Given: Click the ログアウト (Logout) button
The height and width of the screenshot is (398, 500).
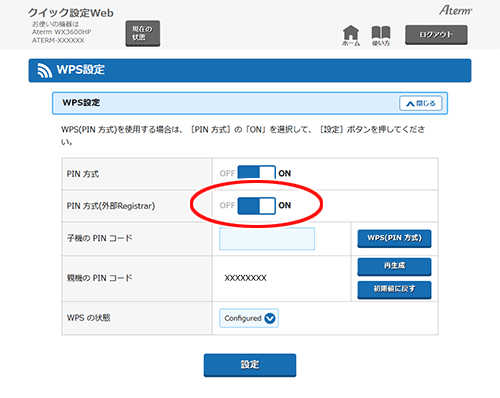Looking at the screenshot, I should click(436, 35).
